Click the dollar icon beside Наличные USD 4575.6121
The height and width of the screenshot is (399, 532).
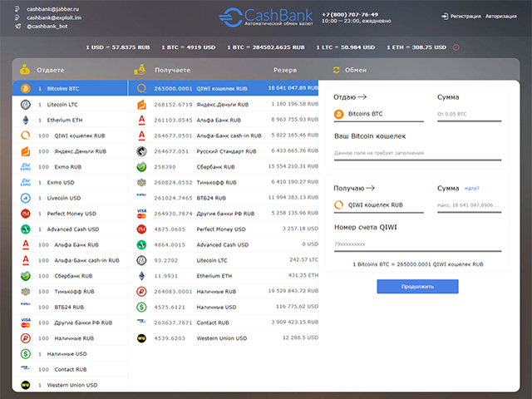tap(141, 307)
